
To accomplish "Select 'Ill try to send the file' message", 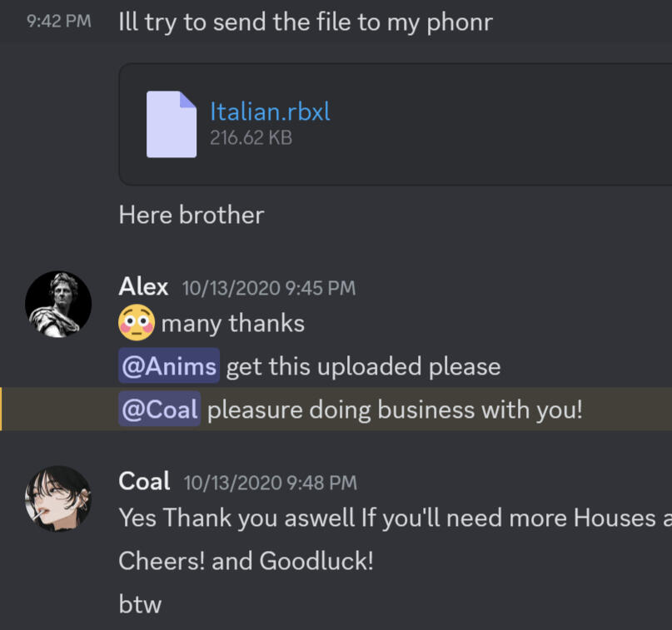I will click(306, 22).
